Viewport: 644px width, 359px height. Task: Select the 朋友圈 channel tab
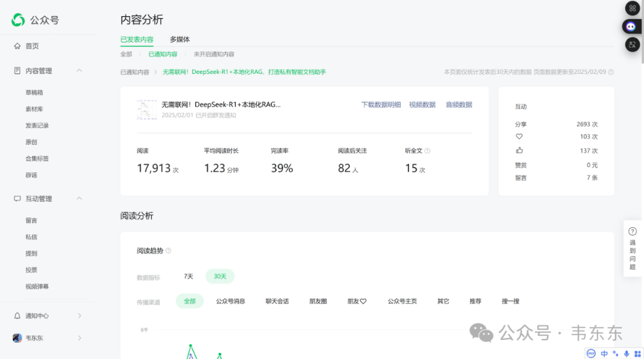pos(320,301)
